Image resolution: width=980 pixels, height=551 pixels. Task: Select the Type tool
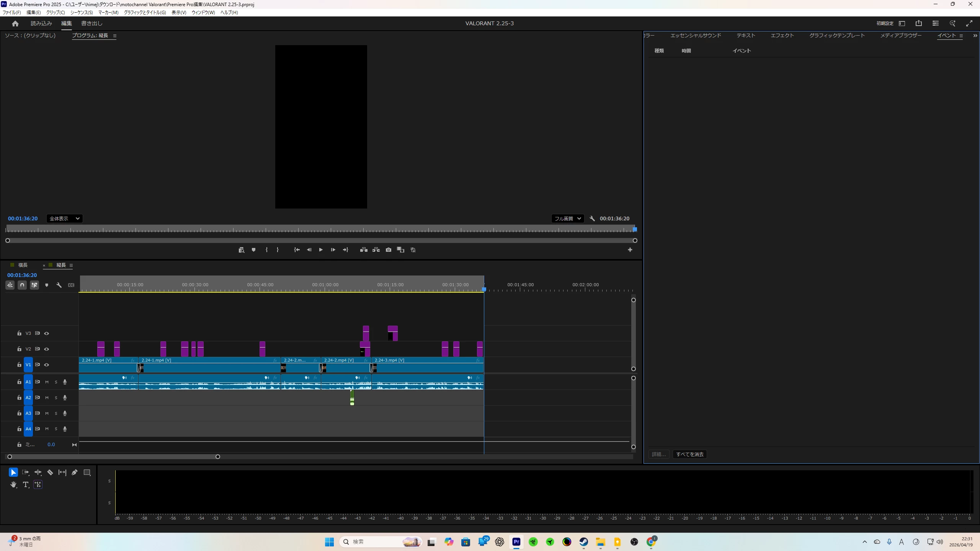(x=26, y=485)
